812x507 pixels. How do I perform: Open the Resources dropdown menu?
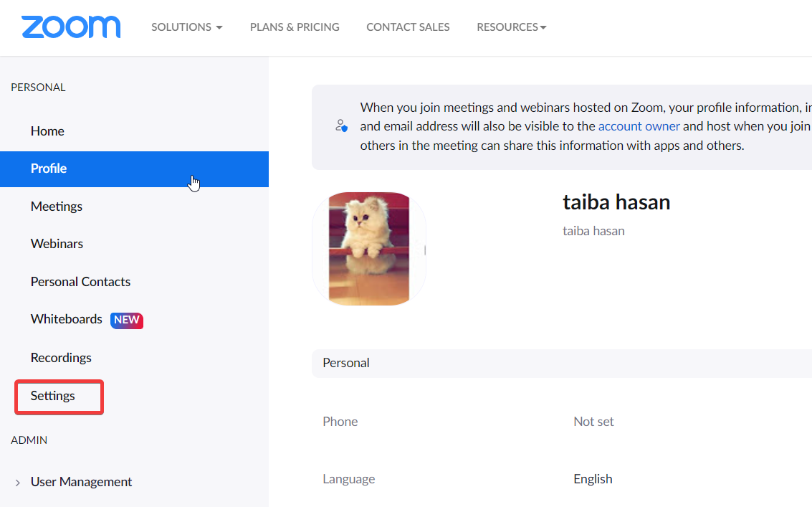tap(511, 27)
